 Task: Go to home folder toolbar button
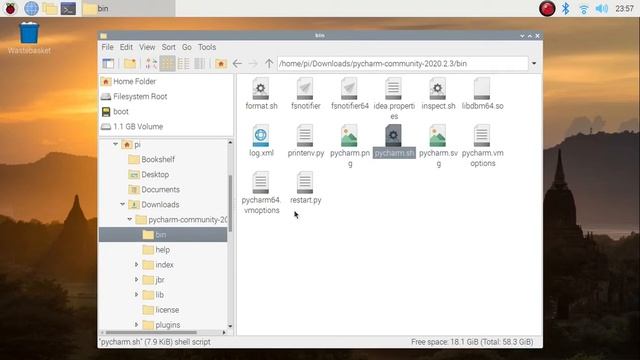tap(220, 63)
